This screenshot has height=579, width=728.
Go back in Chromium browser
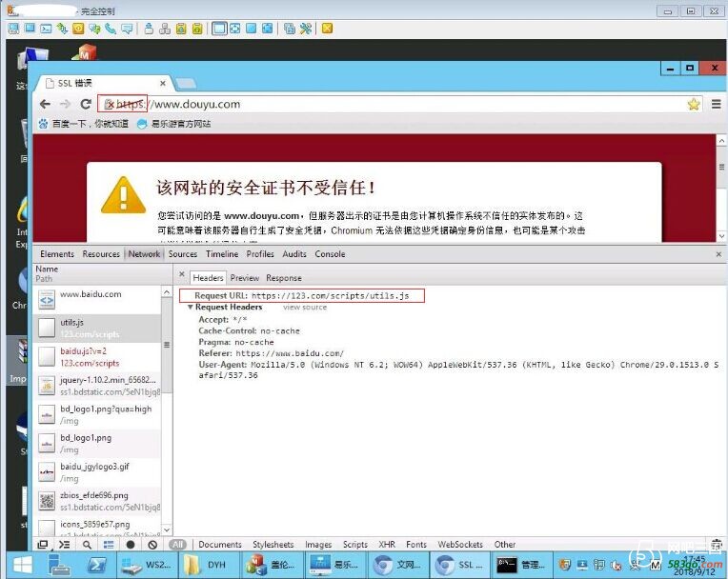45,104
